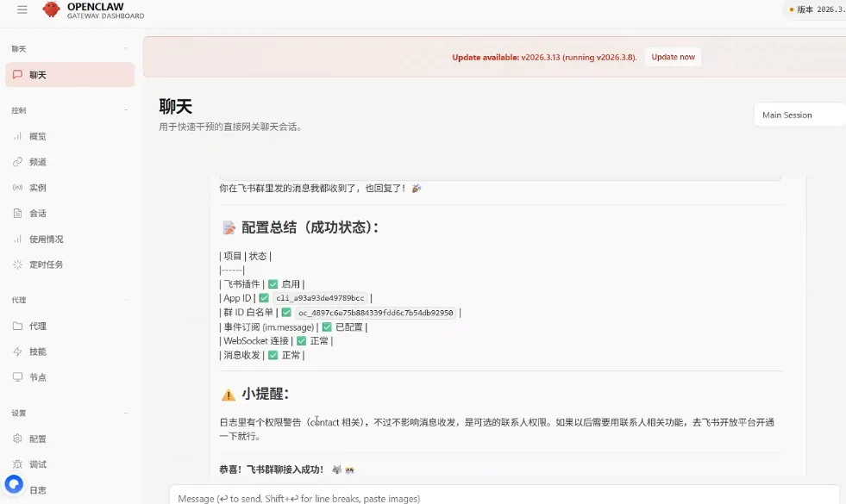Image resolution: width=846 pixels, height=504 pixels.
Task: Click 消息收发 正常 row
Action: click(261, 355)
